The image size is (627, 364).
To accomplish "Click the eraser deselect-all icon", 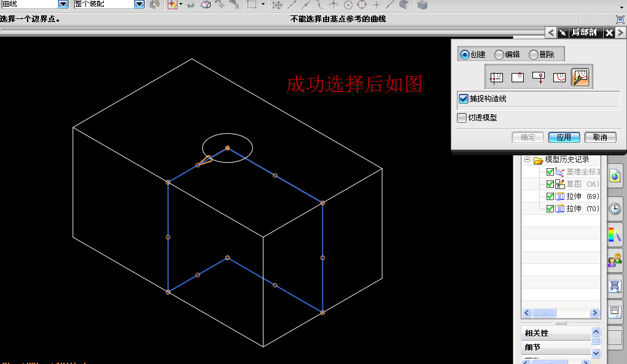I will (206, 5).
